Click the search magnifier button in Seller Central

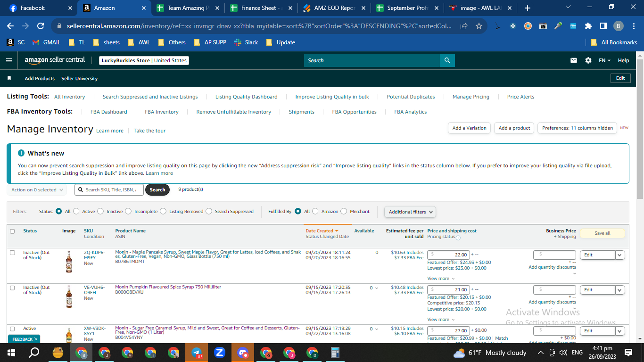447,60
